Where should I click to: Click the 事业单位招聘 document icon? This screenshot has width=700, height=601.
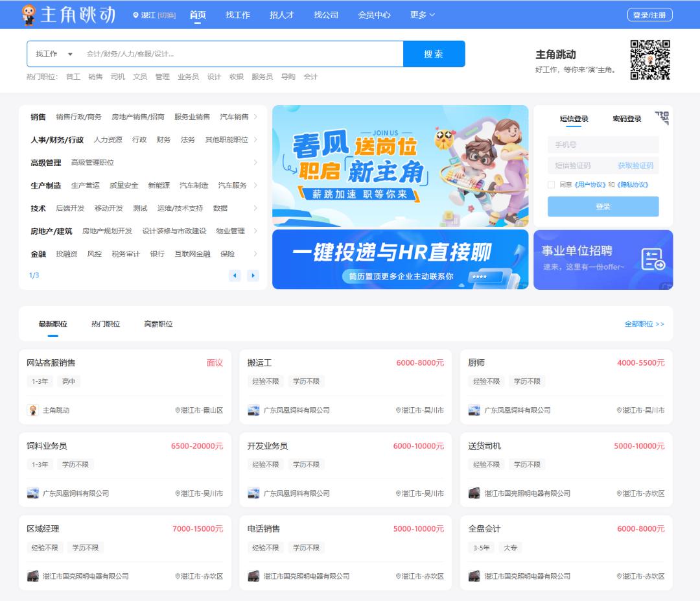coord(653,259)
